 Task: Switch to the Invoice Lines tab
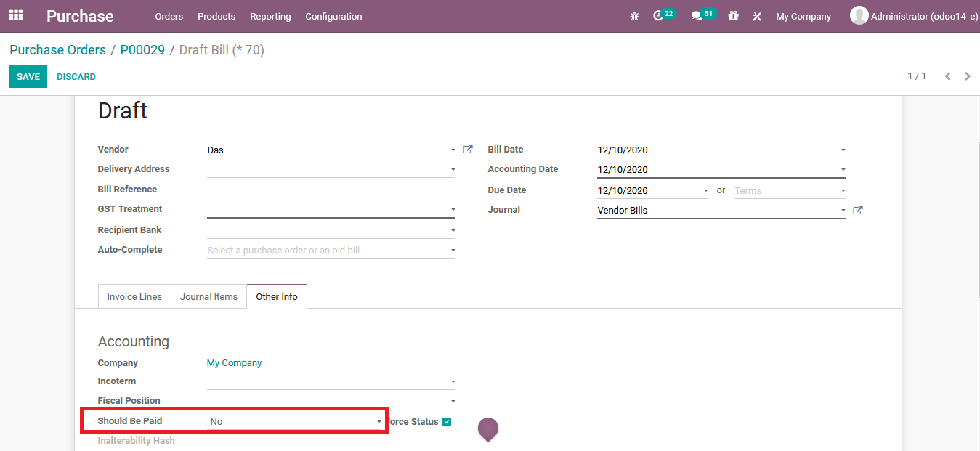pos(134,296)
